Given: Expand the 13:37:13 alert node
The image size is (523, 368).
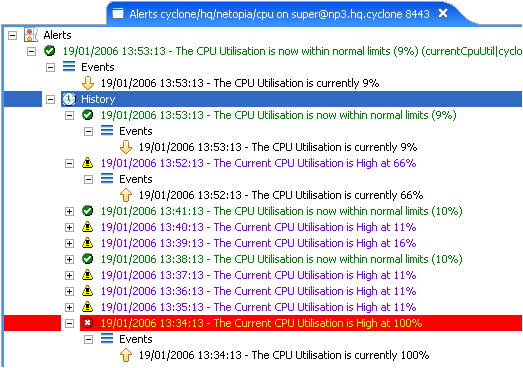Looking at the screenshot, I should click(69, 276).
